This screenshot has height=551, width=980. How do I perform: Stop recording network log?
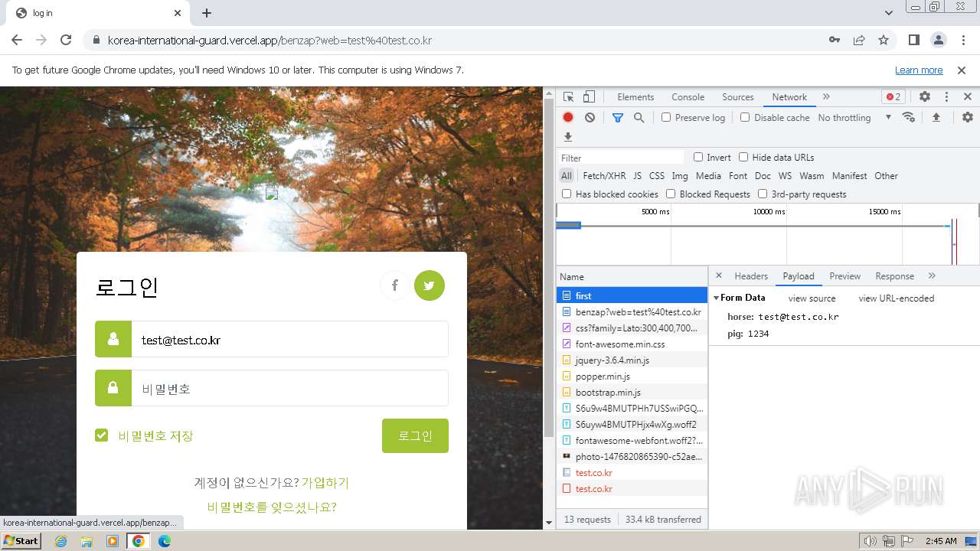568,117
